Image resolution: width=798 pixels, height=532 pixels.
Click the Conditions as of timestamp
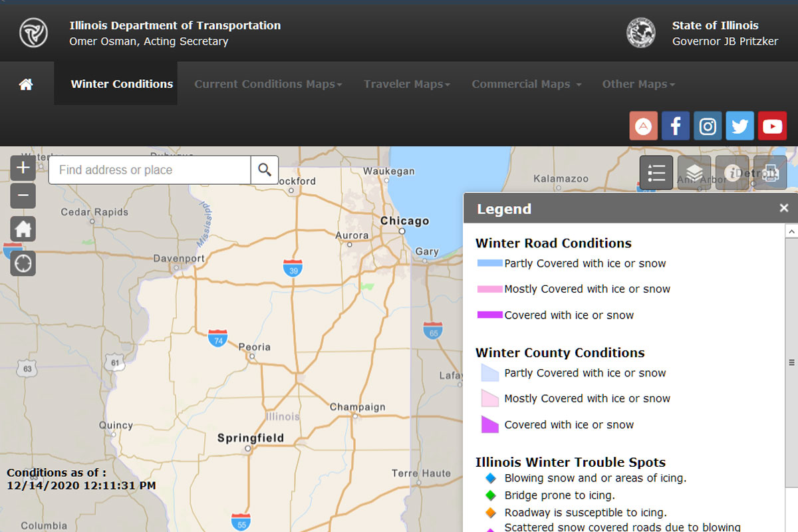81,479
